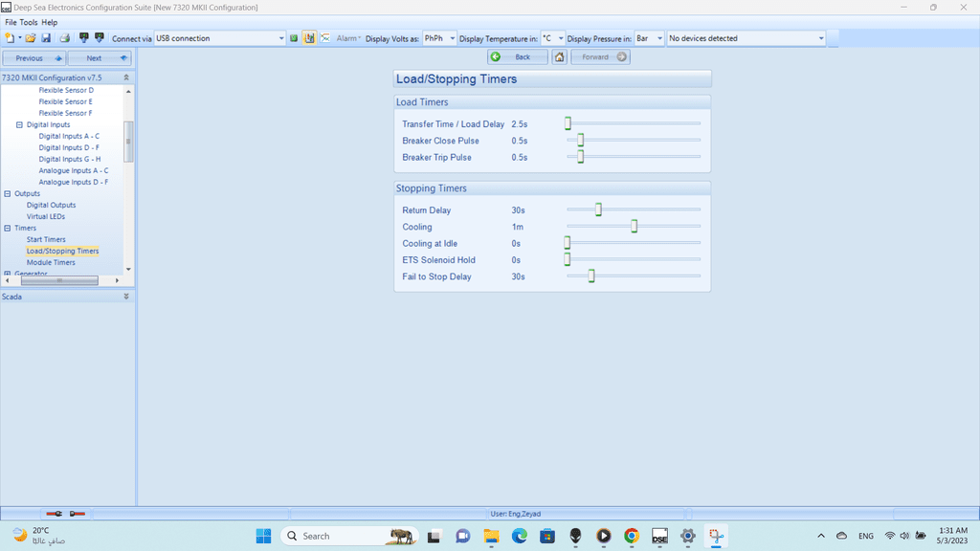The image size is (980, 551).
Task: Select Analogue Inputs D - F tree item
Action: 73,183
